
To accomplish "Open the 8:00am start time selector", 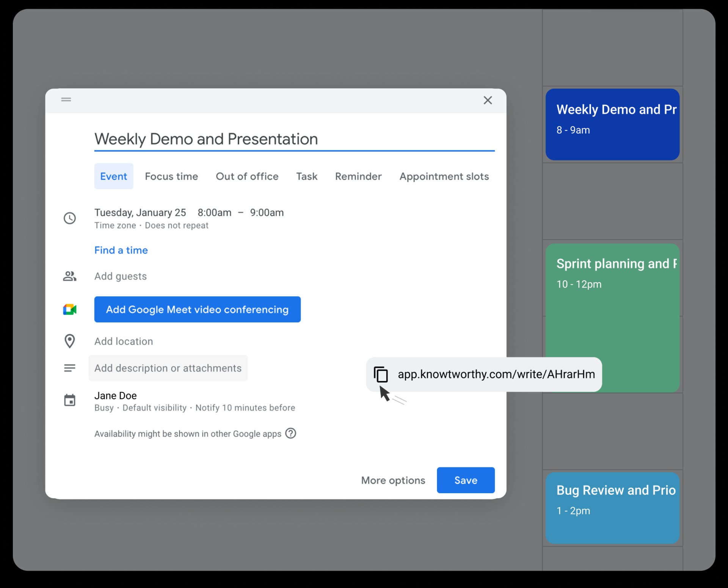I will tap(215, 213).
